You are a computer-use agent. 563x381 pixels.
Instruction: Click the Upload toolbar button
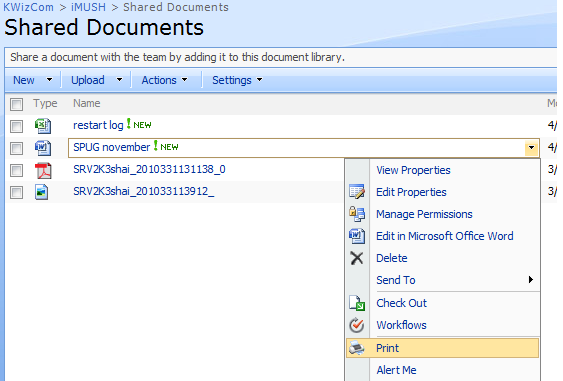[88, 80]
